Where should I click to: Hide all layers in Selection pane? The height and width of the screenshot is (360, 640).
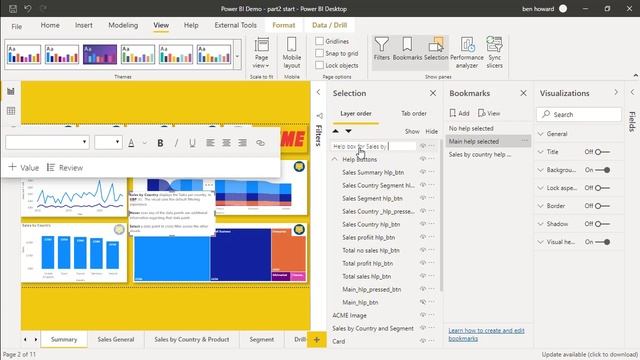click(x=431, y=131)
